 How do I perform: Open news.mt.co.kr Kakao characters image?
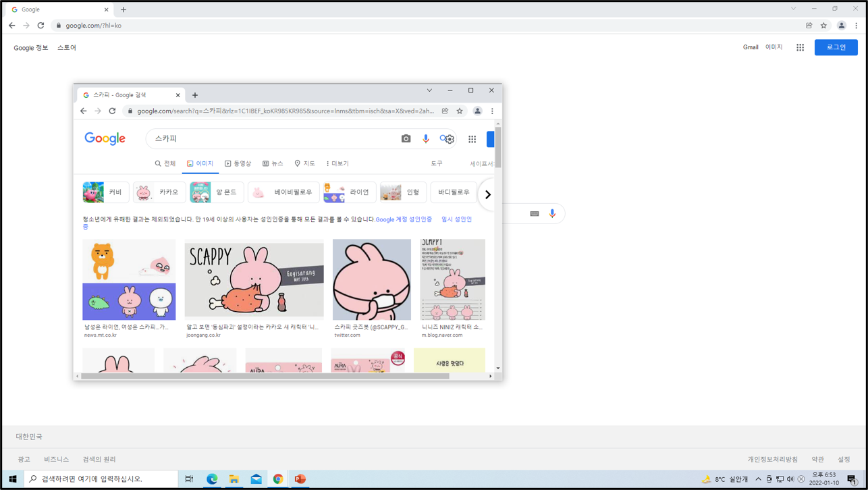point(129,279)
